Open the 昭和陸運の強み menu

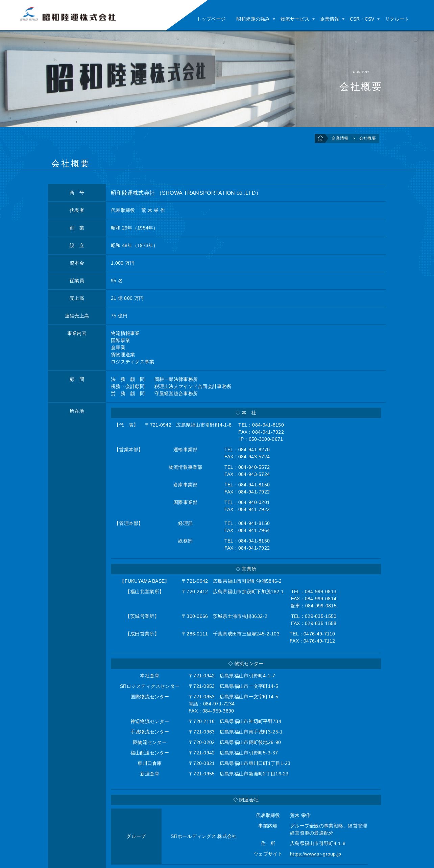pos(253,19)
